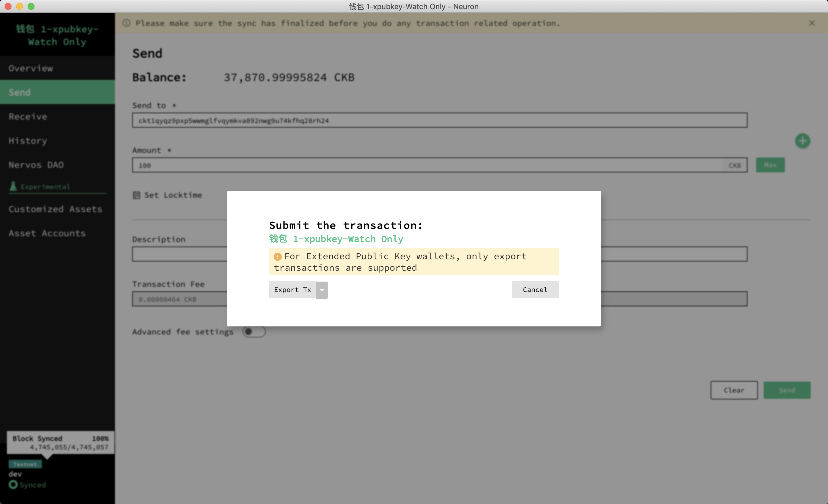Click the Testnet network badge
Image resolution: width=828 pixels, height=504 pixels.
pos(25,464)
